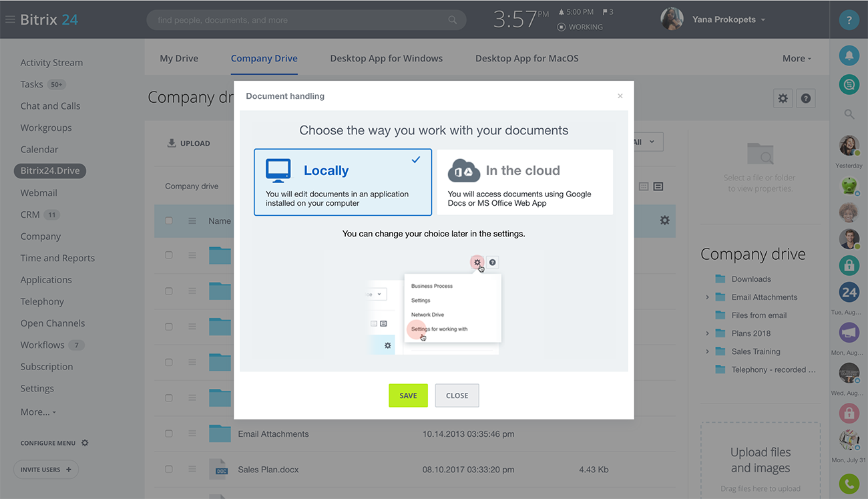This screenshot has height=499, width=868.
Task: Open Desktop App for Windows tab
Action: coord(386,58)
